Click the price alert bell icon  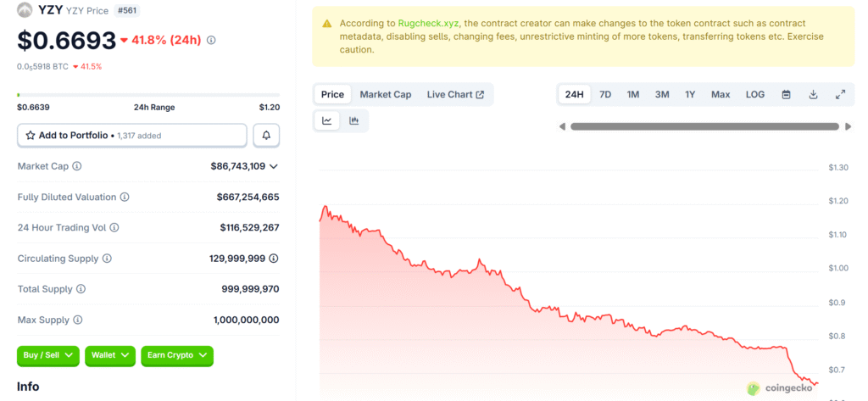pos(266,136)
